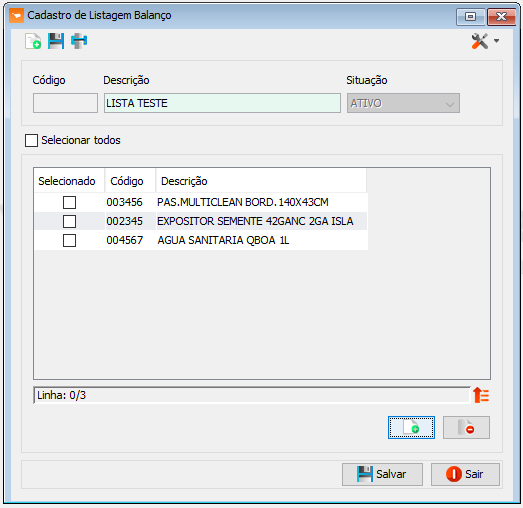This screenshot has height=508, width=523.
Task: Click the LISTA TESTE description field
Action: 222,103
